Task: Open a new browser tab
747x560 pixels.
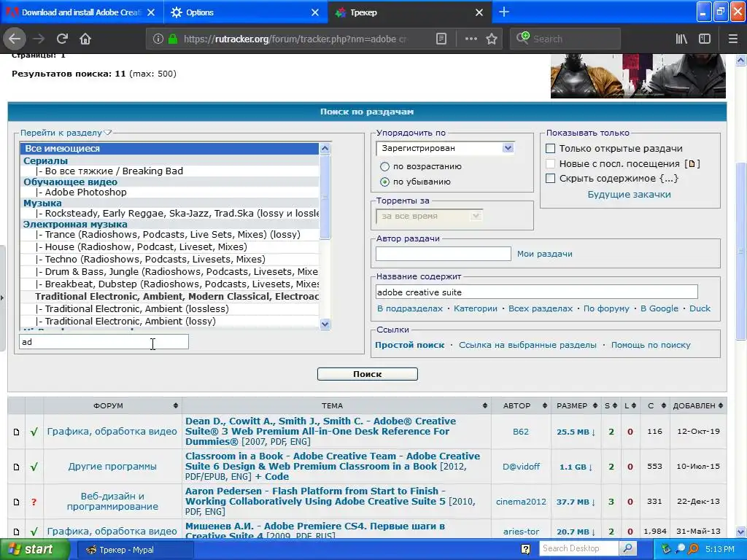Action: 503,12
